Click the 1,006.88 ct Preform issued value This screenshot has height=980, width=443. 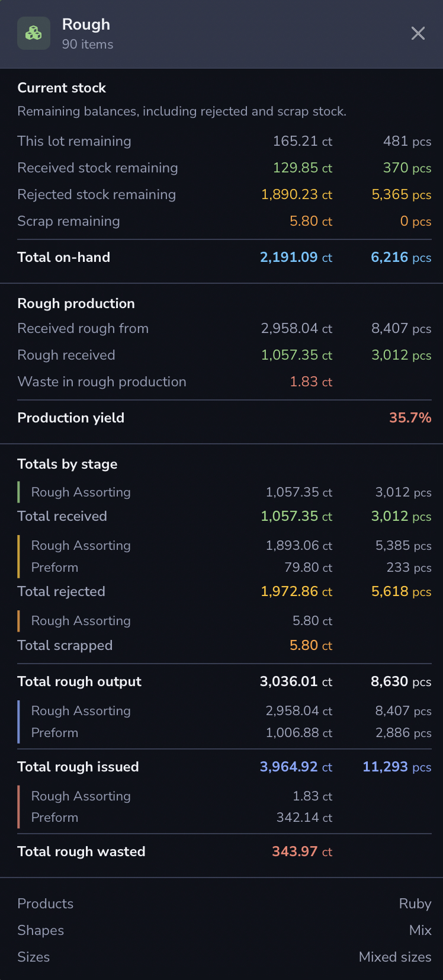coord(299,733)
